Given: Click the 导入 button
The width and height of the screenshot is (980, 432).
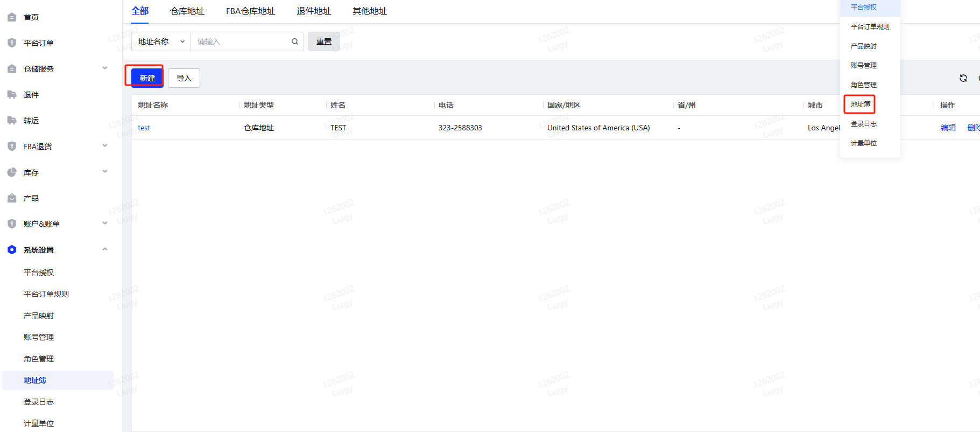Looking at the screenshot, I should [x=184, y=78].
